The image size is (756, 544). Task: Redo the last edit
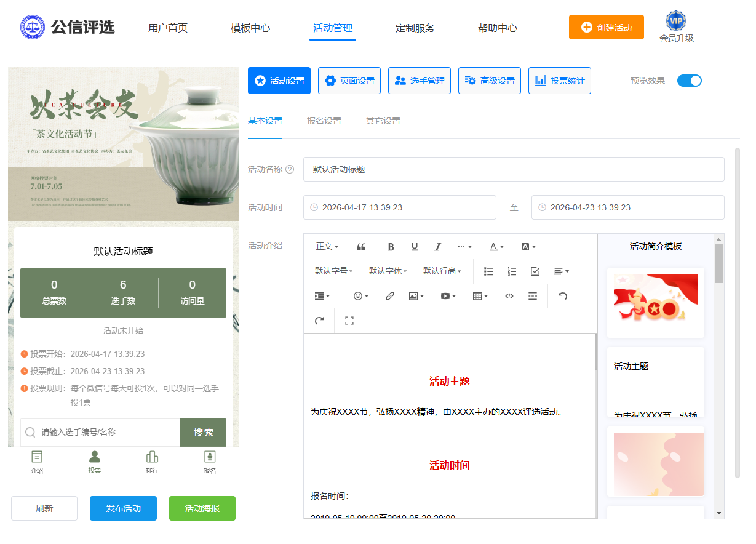tap(319, 321)
